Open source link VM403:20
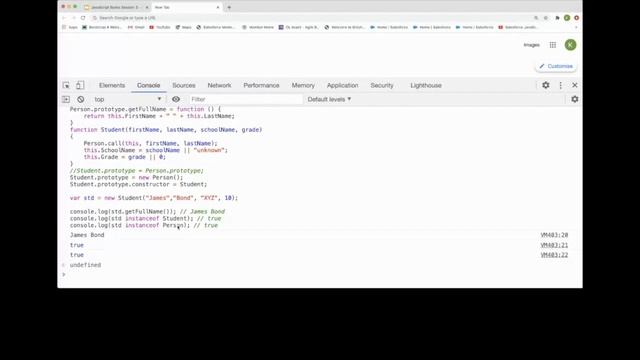The image size is (640, 360). [x=554, y=235]
